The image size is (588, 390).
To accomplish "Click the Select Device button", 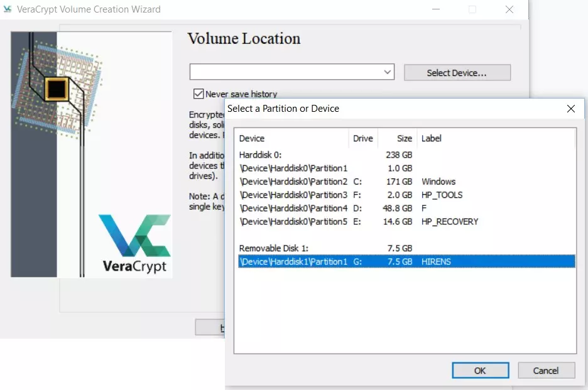I will (x=457, y=72).
